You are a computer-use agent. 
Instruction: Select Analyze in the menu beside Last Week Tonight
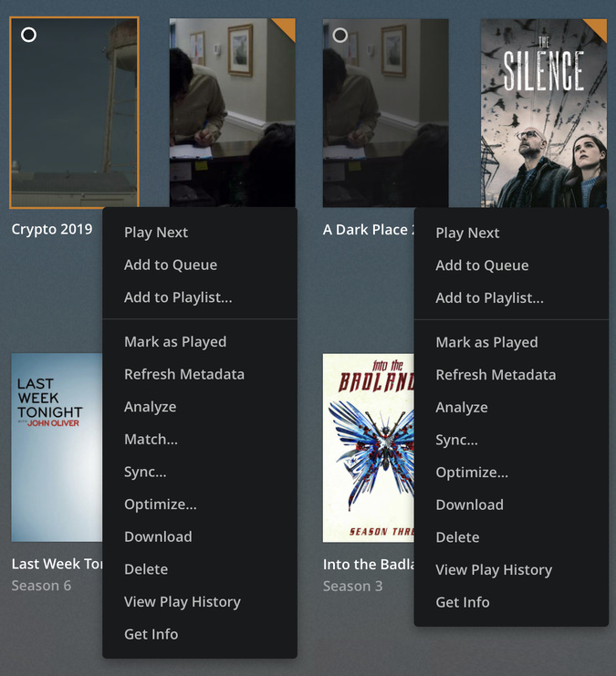pyautogui.click(x=150, y=407)
